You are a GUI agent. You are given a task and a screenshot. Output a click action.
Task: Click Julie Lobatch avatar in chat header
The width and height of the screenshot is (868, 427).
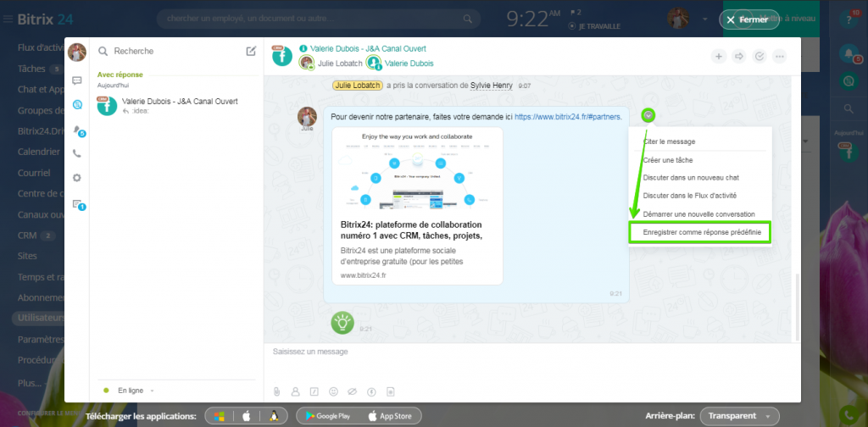(307, 63)
